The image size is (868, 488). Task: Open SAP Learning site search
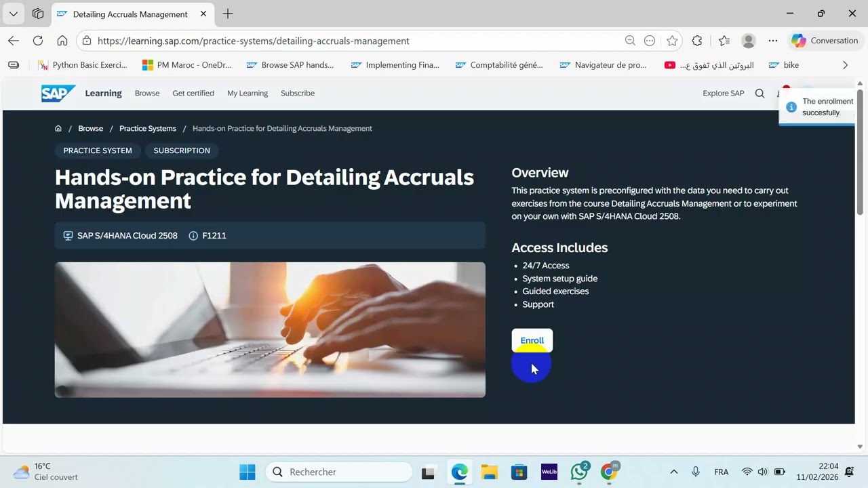759,94
